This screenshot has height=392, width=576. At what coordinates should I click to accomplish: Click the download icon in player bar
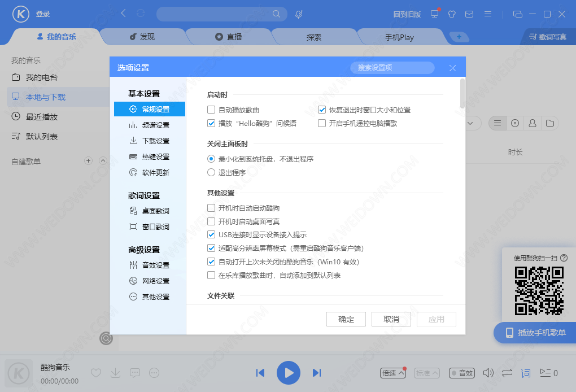(x=115, y=373)
